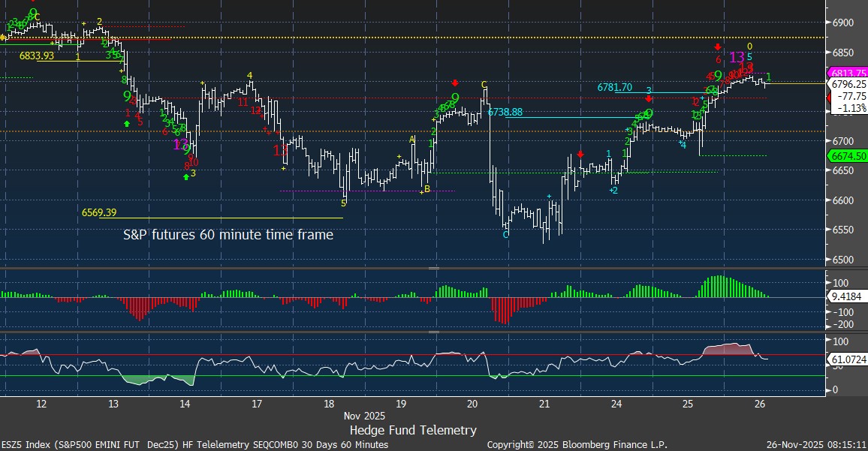Image resolution: width=868 pixels, height=451 pixels.
Task: Select the green up arrow near Nov 14 low
Action: point(185,177)
